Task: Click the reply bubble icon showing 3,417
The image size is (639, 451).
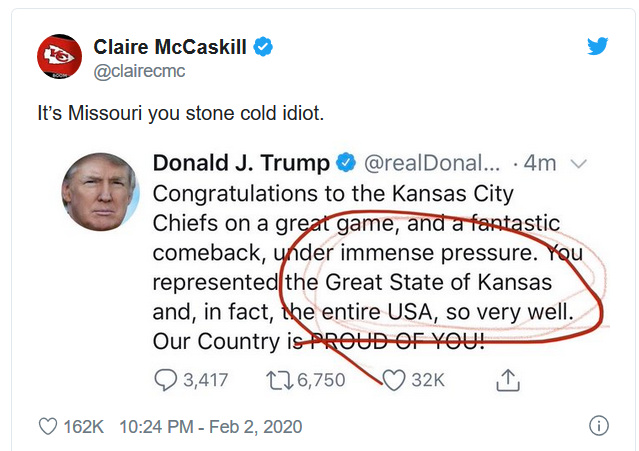Action: click(166, 379)
